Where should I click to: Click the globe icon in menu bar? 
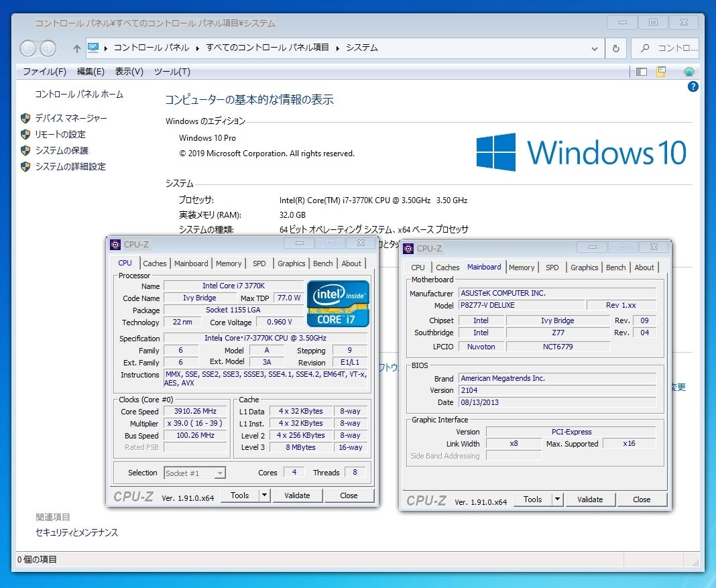(x=689, y=72)
